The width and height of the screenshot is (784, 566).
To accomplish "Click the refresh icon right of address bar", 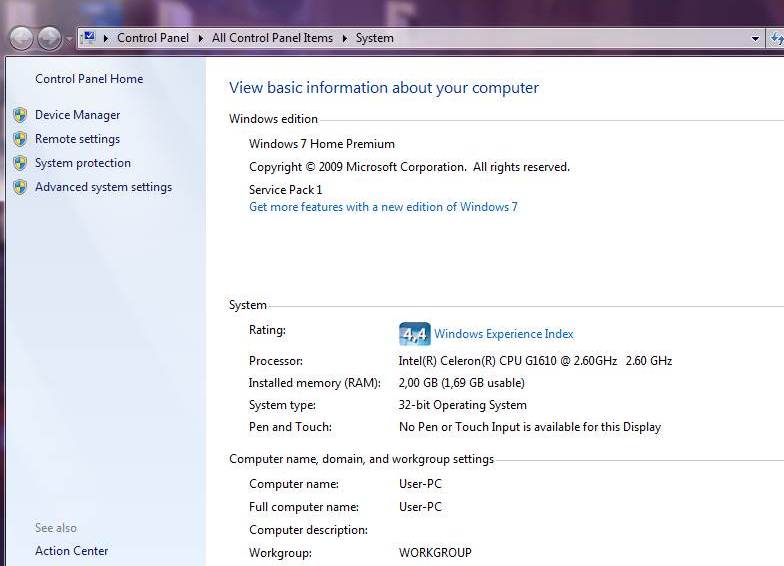I will tap(776, 38).
